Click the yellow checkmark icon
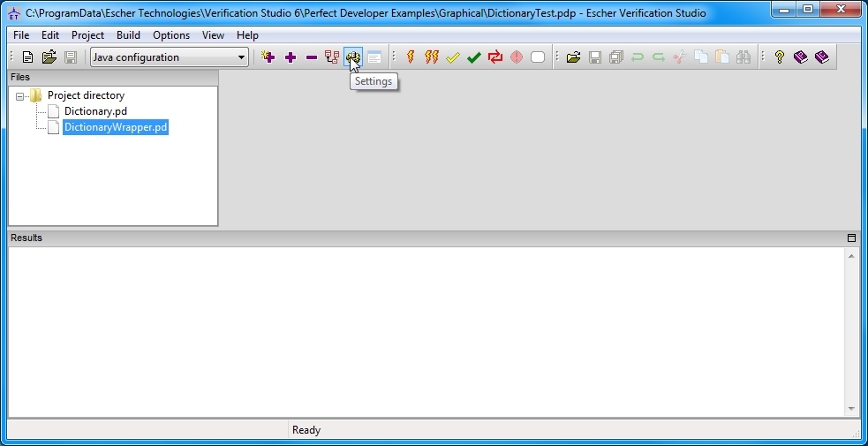 [453, 57]
